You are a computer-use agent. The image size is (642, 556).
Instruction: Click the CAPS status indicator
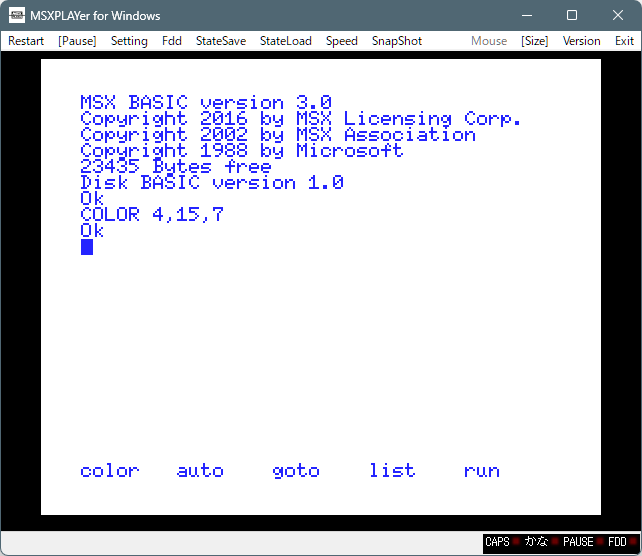pyautogui.click(x=502, y=542)
